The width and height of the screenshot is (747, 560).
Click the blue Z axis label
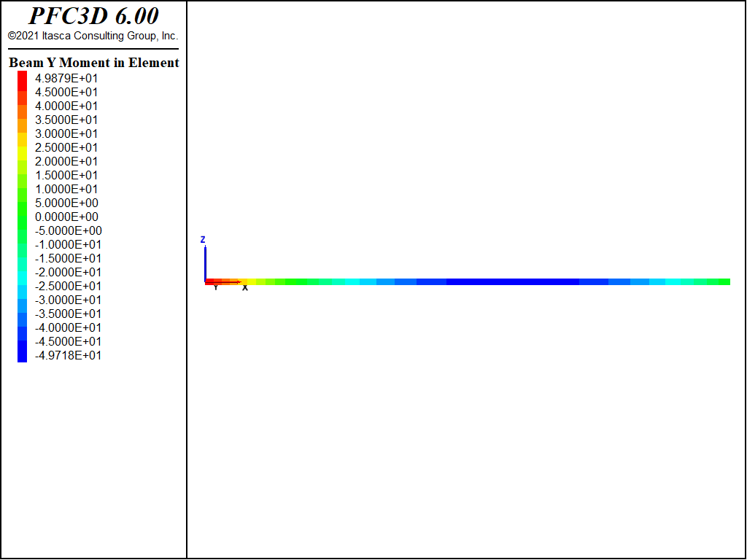pos(203,239)
